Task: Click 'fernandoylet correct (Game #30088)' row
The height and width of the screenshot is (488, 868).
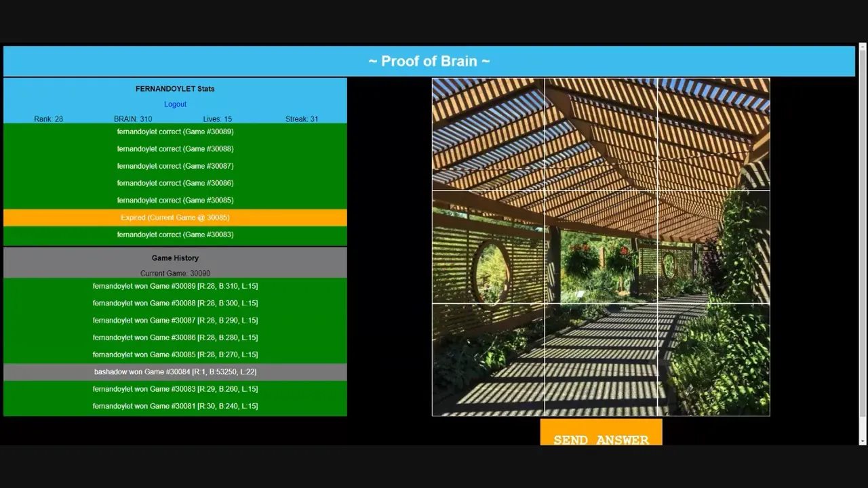Action: tap(175, 149)
